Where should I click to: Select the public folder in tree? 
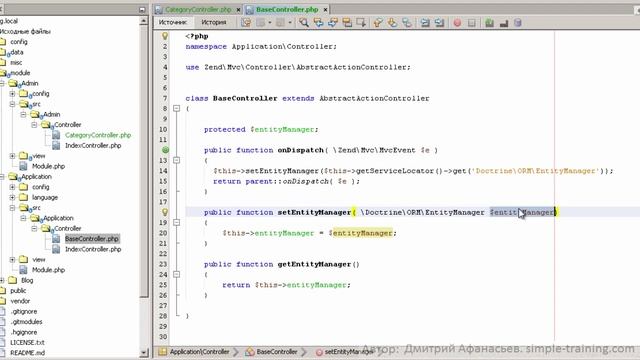[18, 291]
